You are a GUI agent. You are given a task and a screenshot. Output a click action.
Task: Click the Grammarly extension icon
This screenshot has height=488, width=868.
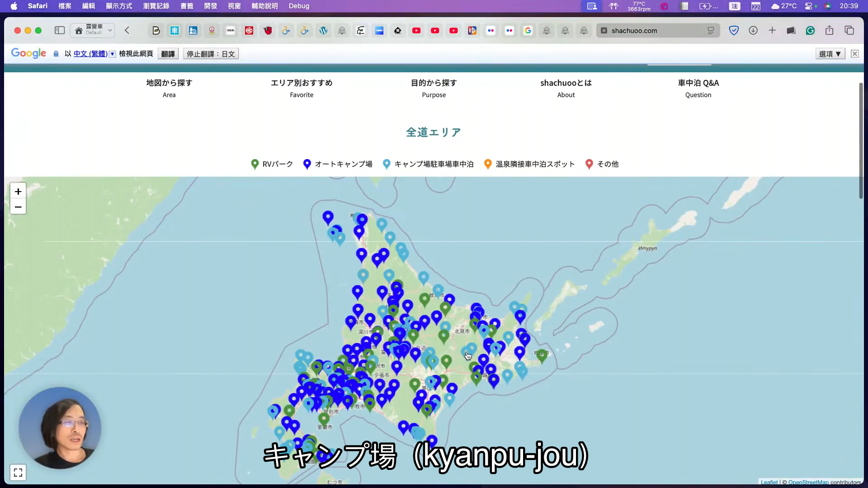(x=810, y=30)
